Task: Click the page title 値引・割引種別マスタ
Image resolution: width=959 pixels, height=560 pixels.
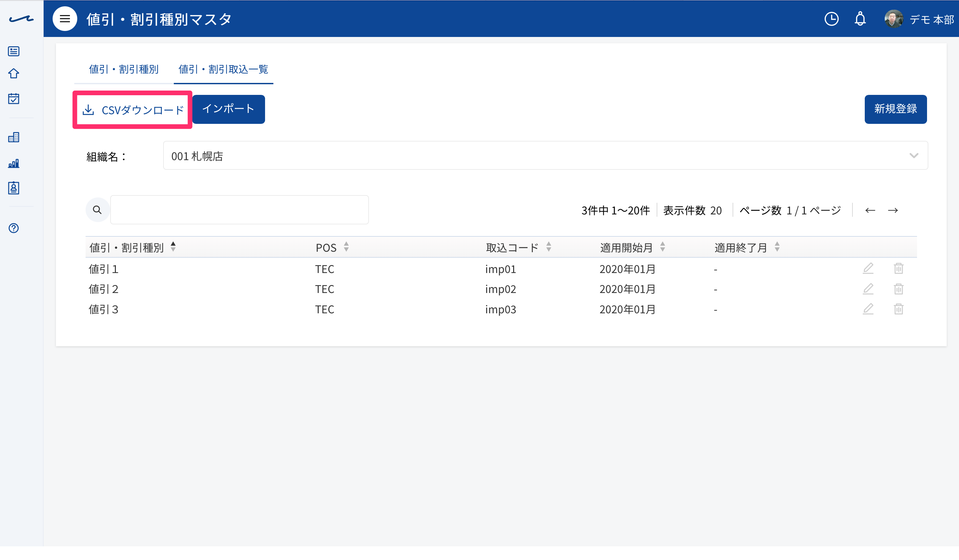Action: [159, 19]
